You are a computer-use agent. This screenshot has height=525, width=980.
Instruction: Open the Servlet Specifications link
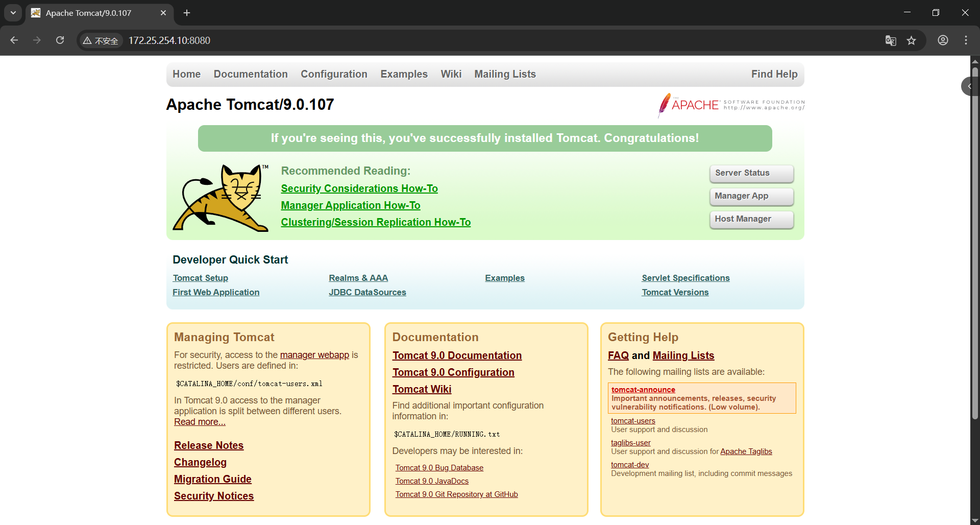click(x=685, y=278)
